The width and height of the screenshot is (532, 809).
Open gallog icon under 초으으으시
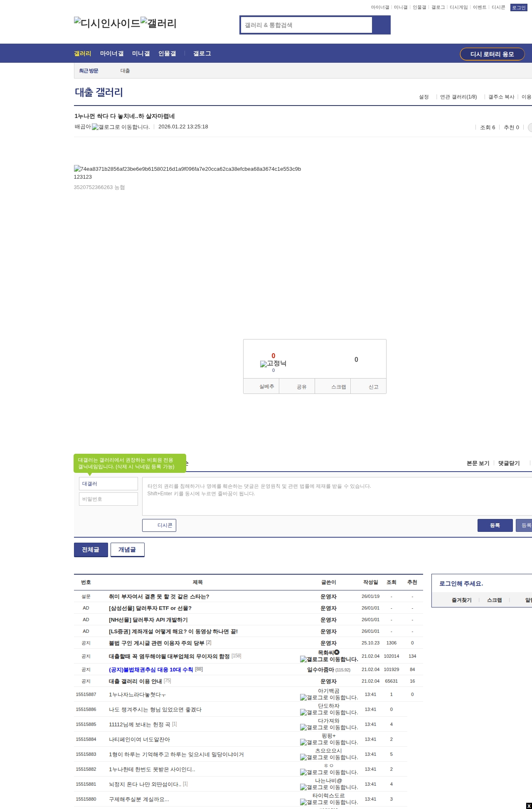pyautogui.click(x=329, y=757)
